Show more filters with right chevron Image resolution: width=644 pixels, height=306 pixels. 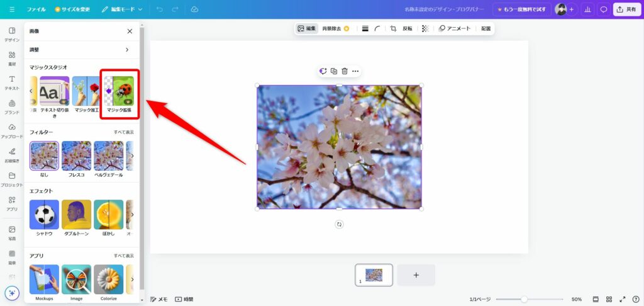coord(132,156)
